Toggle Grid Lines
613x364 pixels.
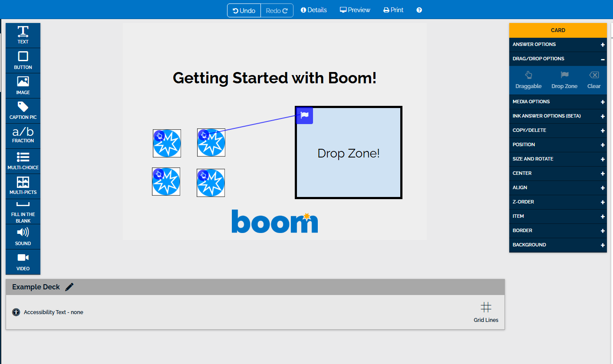coord(486,312)
